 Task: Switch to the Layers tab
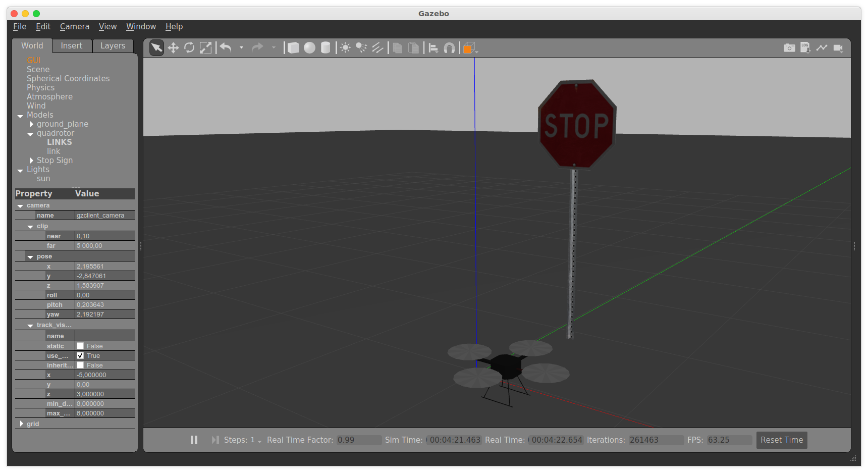[x=113, y=46]
